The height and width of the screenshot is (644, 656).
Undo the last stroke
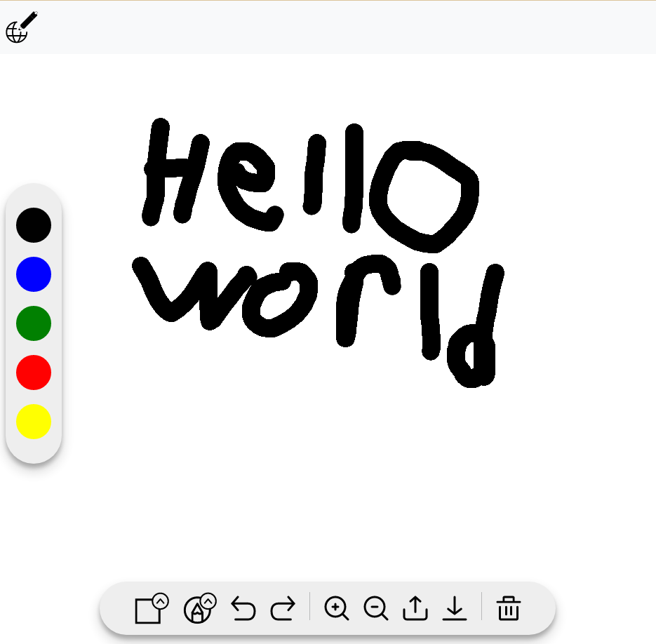[x=244, y=609]
